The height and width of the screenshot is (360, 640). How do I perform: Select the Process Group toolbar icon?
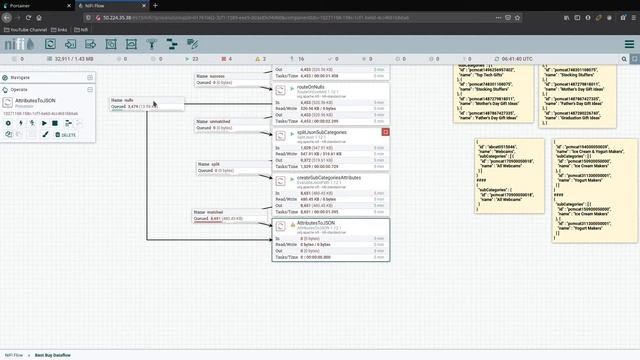(111, 44)
